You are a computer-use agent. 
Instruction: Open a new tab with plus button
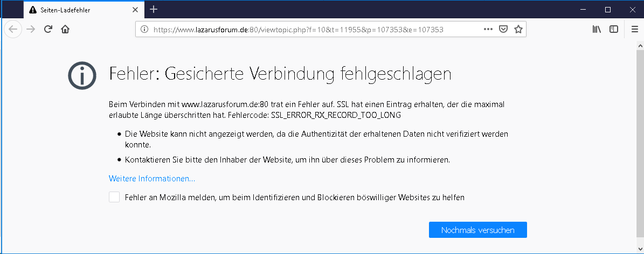coord(154,9)
